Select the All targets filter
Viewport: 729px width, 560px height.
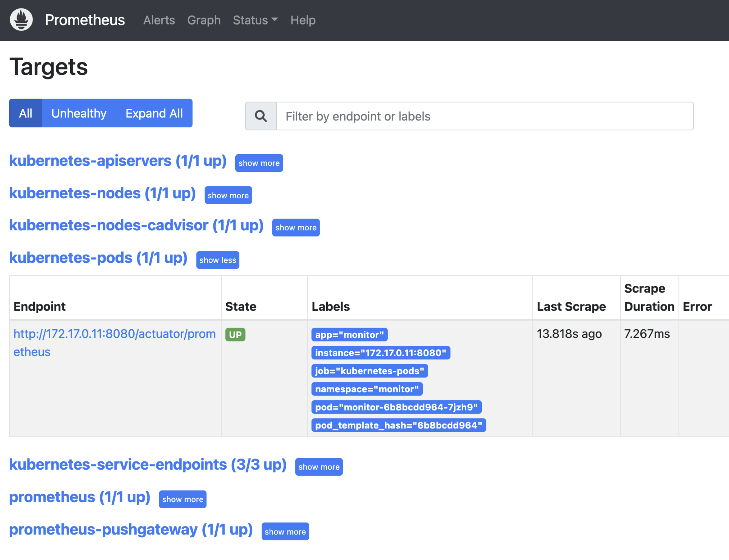coord(26,113)
